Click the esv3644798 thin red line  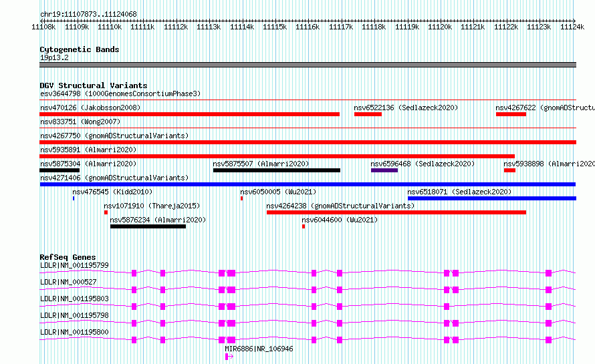click(x=308, y=100)
